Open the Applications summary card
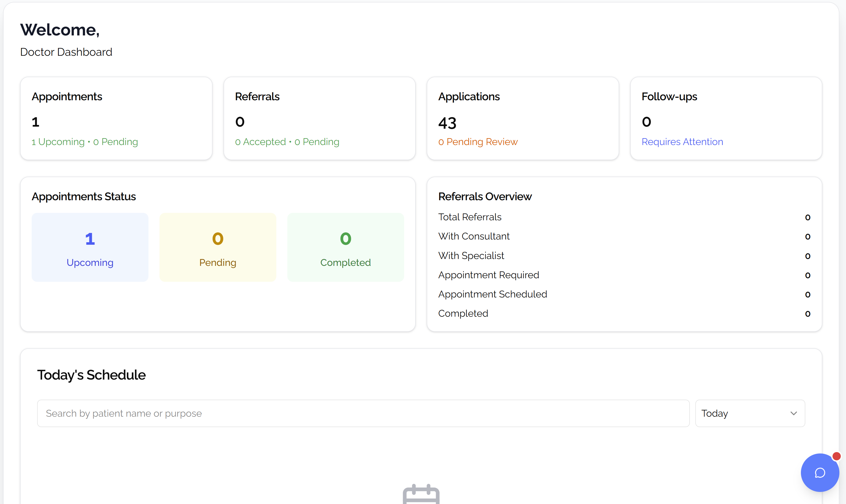The image size is (846, 504). (522, 118)
